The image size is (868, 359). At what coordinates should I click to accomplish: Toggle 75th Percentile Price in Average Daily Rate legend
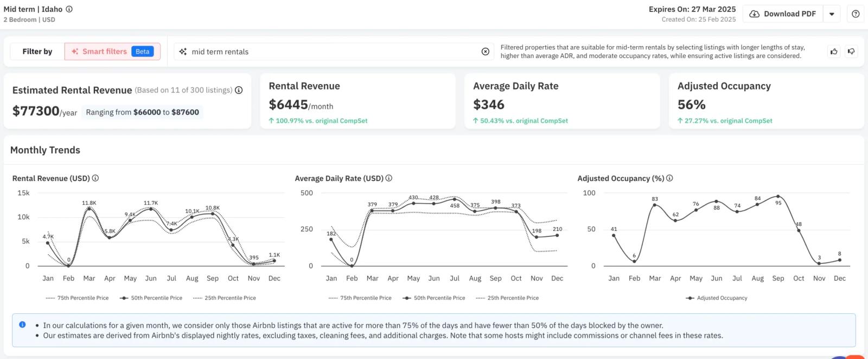[360, 298]
